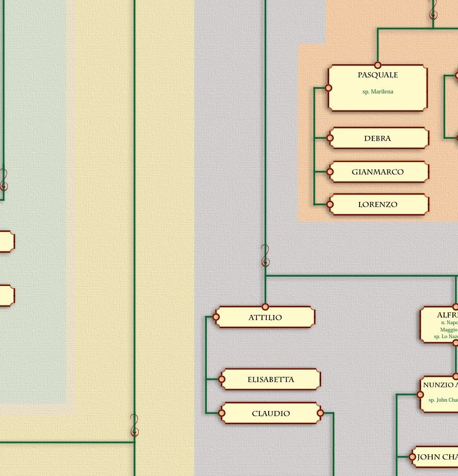Select the ELISABETTA name box
This screenshot has width=458, height=476.
271,379
